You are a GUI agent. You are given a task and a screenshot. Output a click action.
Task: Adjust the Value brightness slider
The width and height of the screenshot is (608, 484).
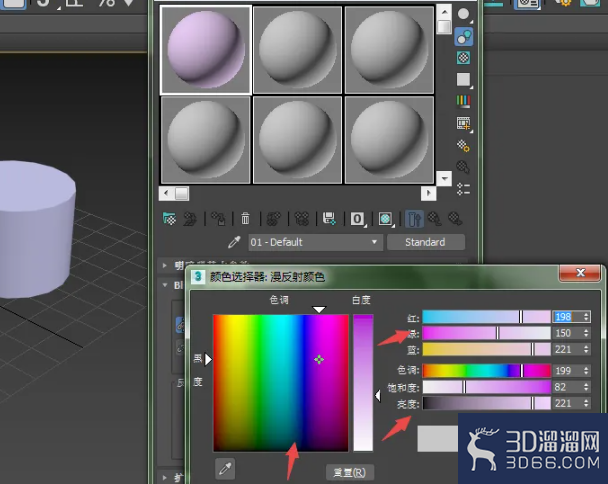click(x=486, y=403)
